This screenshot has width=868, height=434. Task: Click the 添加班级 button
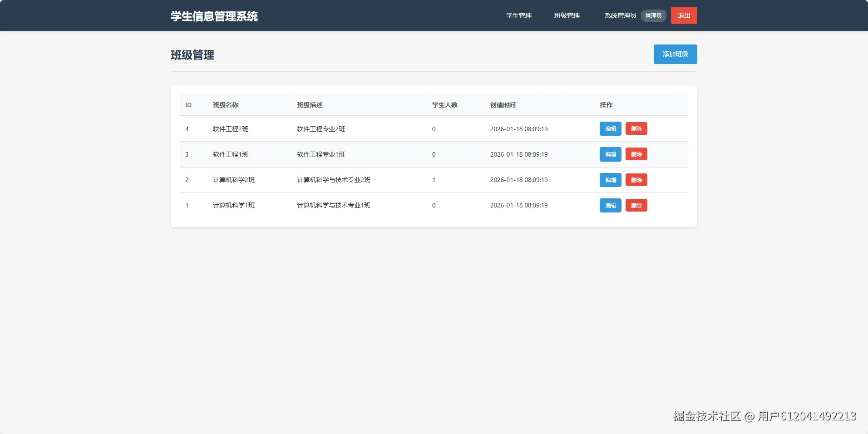click(x=675, y=54)
